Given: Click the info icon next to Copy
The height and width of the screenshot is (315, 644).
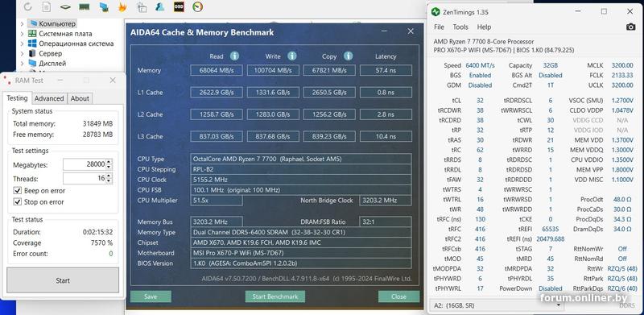Looking at the screenshot, I should pos(348,56).
